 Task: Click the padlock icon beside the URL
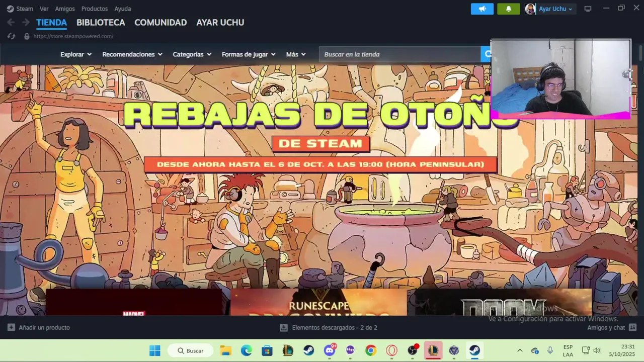click(x=27, y=36)
